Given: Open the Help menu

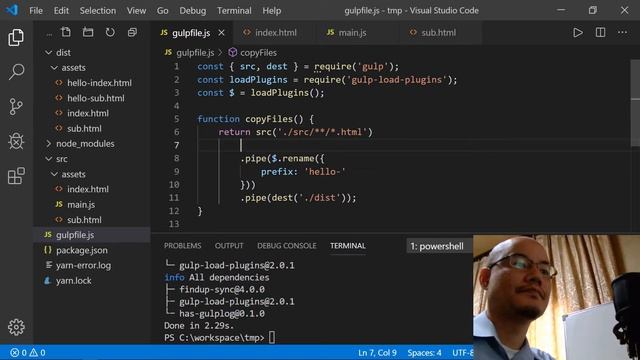Looking at the screenshot, I should click(271, 11).
